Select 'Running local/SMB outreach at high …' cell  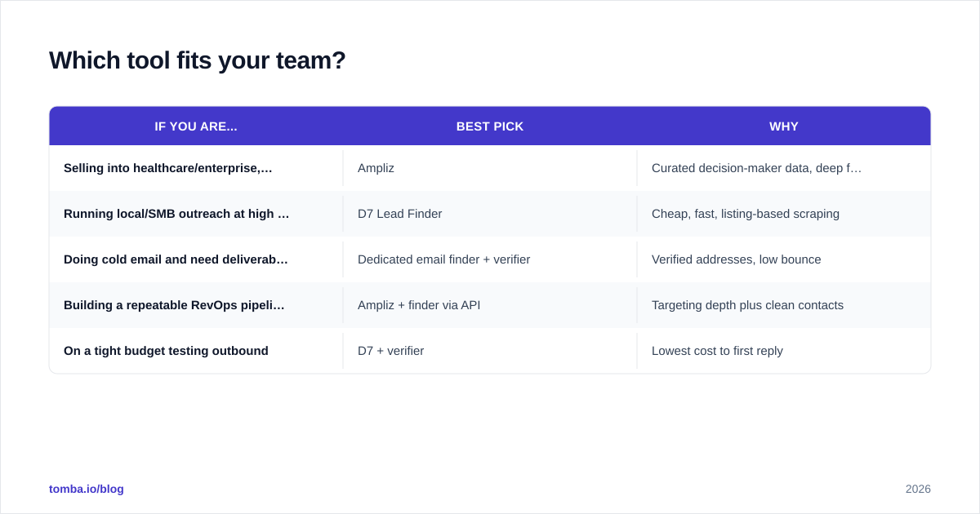click(x=196, y=214)
